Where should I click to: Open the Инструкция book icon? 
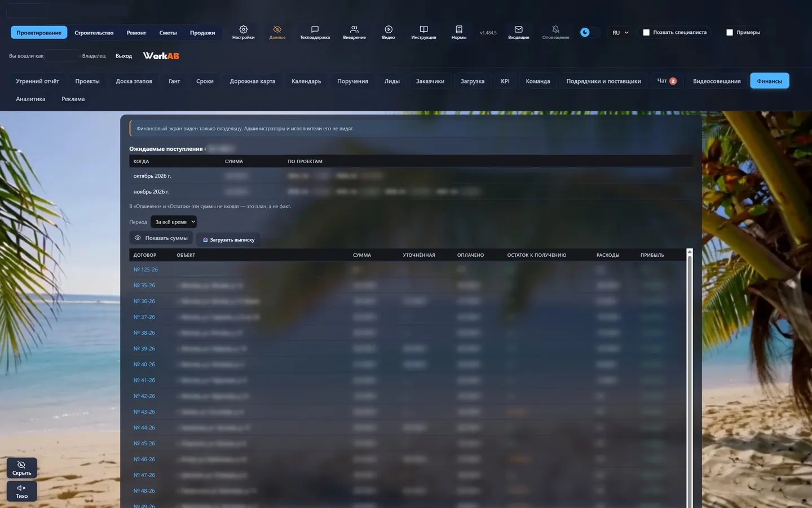pos(423,32)
